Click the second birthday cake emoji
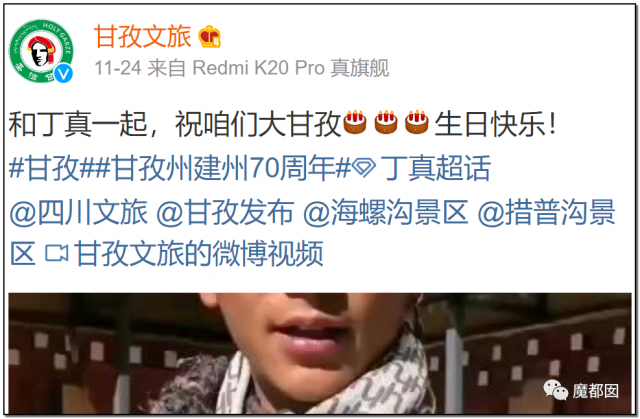 tap(386, 122)
